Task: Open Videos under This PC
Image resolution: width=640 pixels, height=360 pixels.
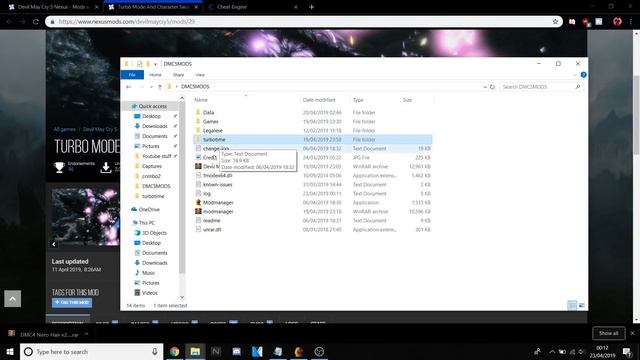Action: coord(149,293)
